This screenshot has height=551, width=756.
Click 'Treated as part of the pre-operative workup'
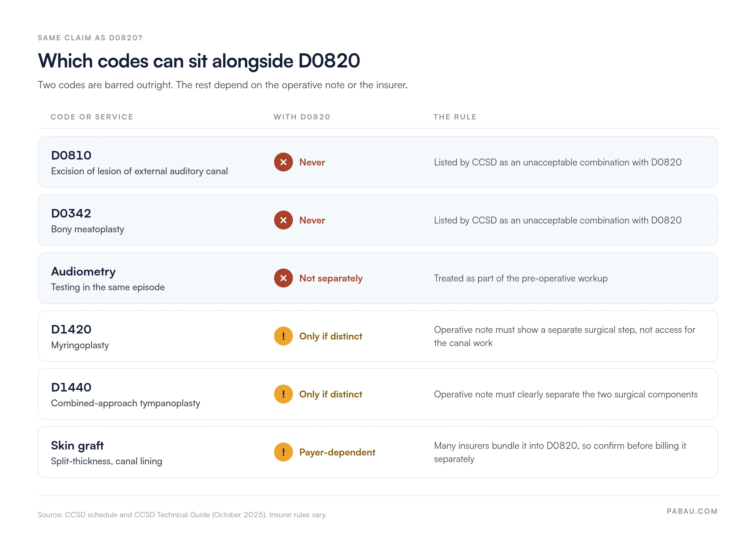tap(521, 279)
